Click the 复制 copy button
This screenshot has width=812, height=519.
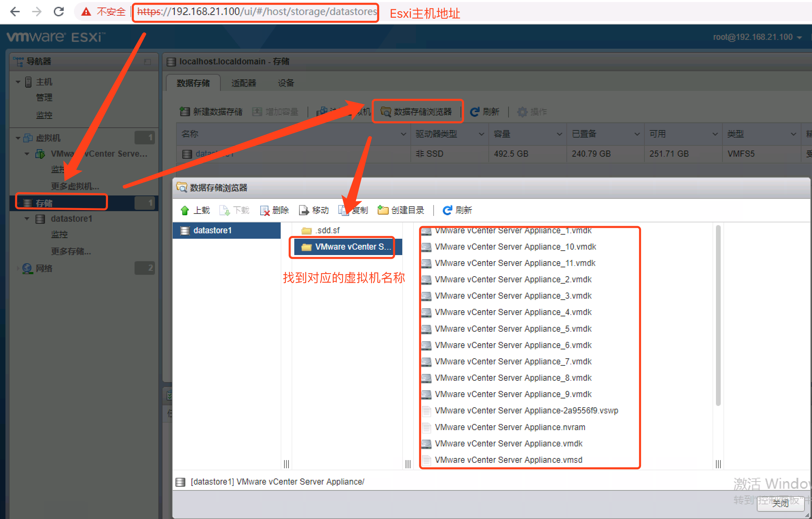tap(353, 210)
